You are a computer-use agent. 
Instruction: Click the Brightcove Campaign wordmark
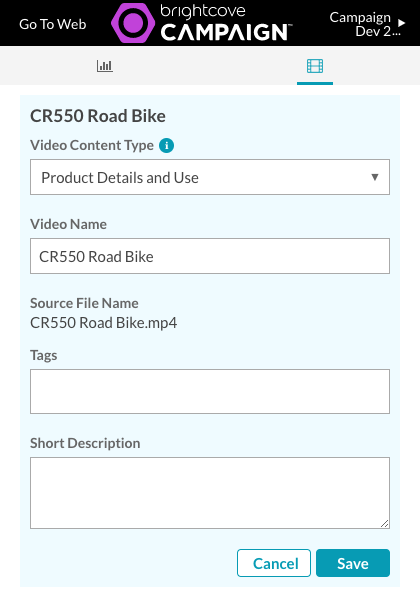coord(226,23)
